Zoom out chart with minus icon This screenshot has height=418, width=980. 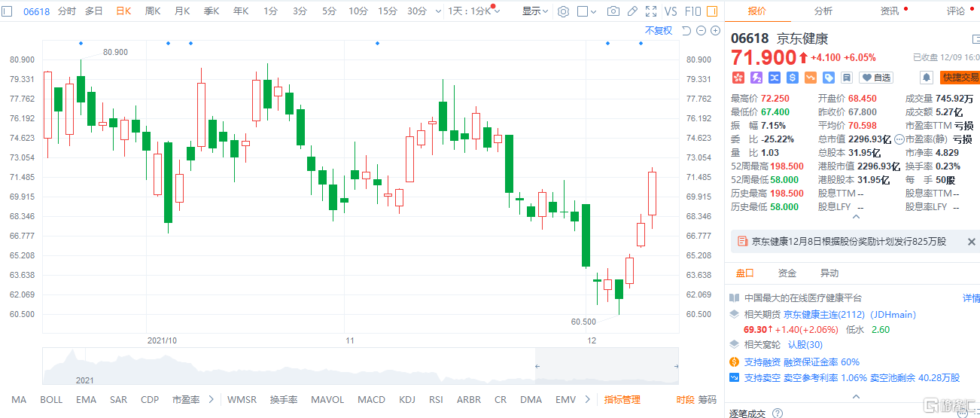pos(701,30)
